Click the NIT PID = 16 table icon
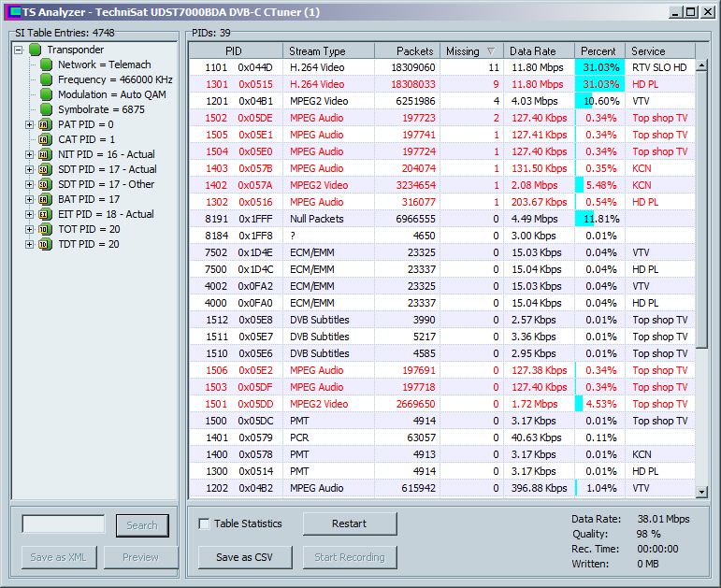The image size is (721, 588). [x=45, y=154]
